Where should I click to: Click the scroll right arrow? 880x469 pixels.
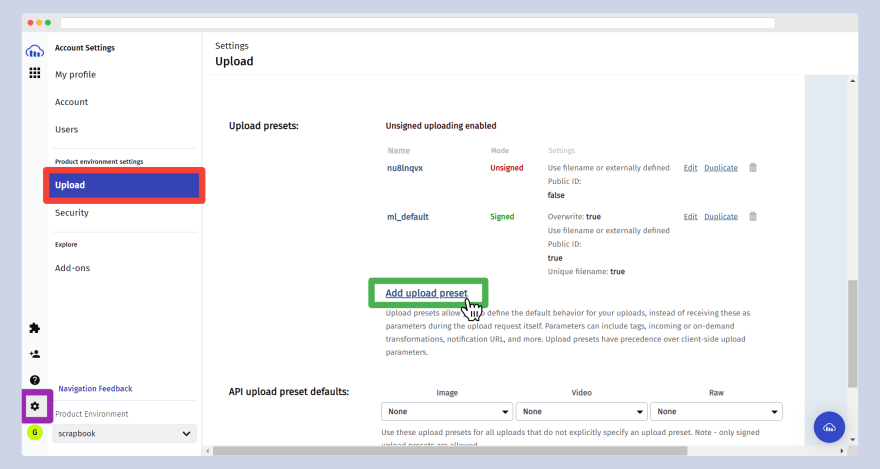point(841,451)
